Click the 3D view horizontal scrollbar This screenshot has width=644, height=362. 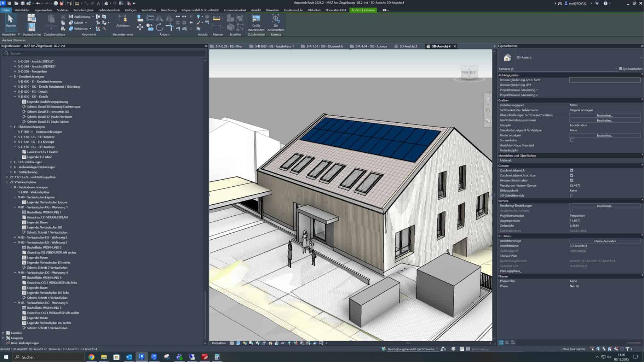[x=408, y=343]
